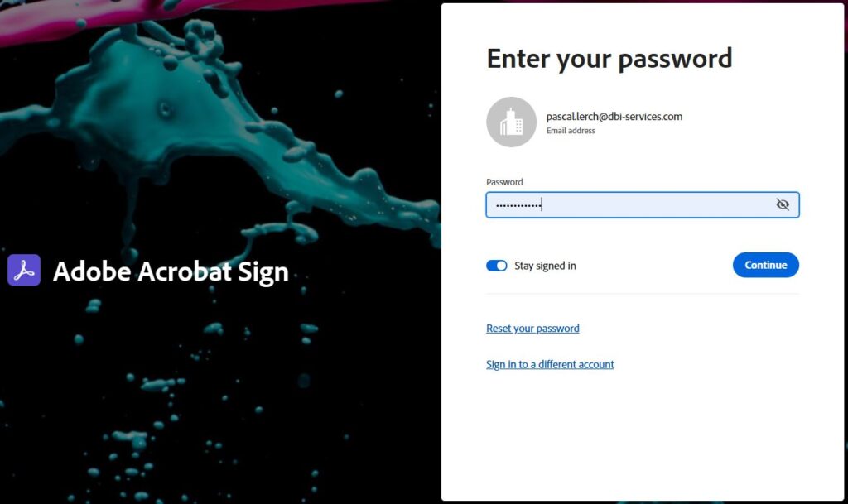Click the "Enter your password" heading
This screenshot has height=504, width=848.
609,58
